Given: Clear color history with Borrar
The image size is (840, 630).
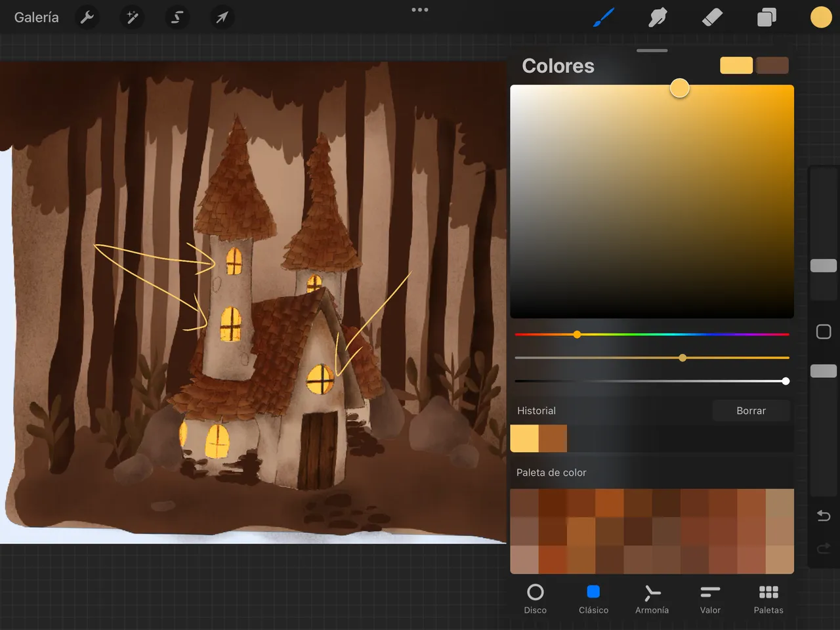Looking at the screenshot, I should (751, 411).
